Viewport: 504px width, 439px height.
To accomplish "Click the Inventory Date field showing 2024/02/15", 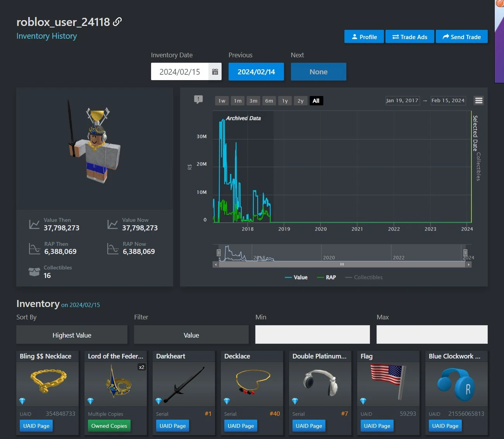I will click(x=180, y=72).
